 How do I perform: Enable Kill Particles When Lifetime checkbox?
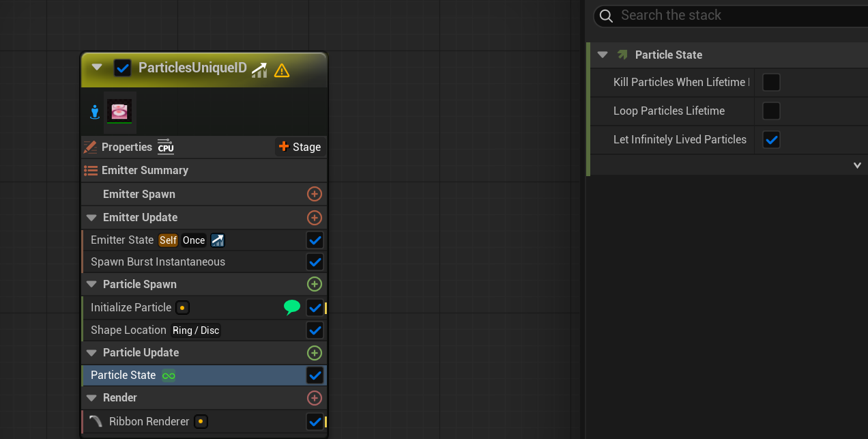(771, 83)
